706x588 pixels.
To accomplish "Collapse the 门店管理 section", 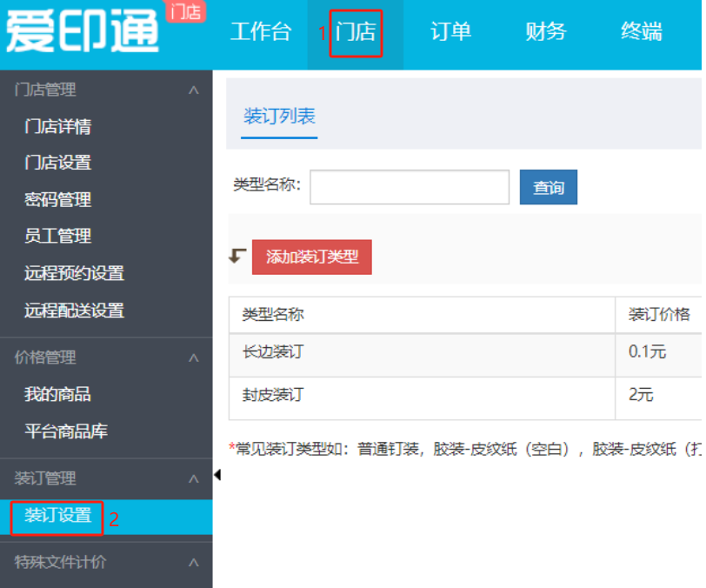I will (193, 90).
